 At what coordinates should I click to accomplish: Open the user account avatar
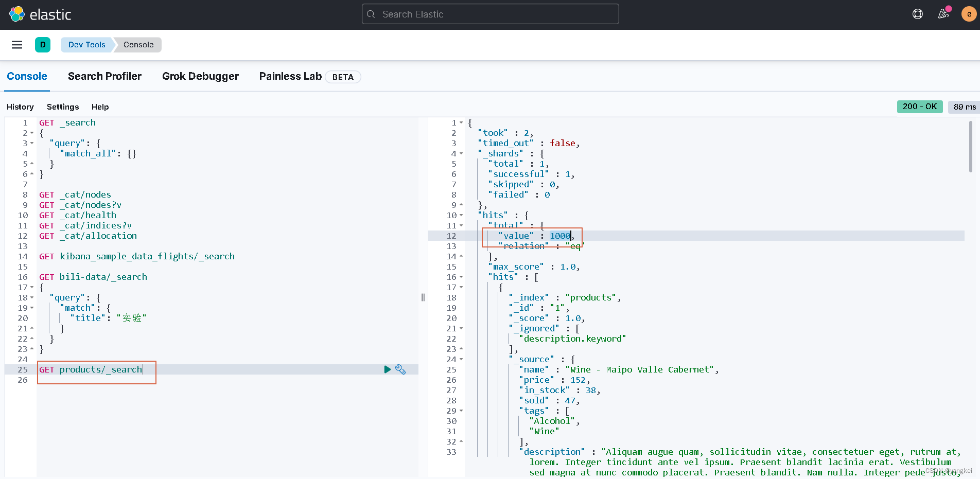click(969, 14)
